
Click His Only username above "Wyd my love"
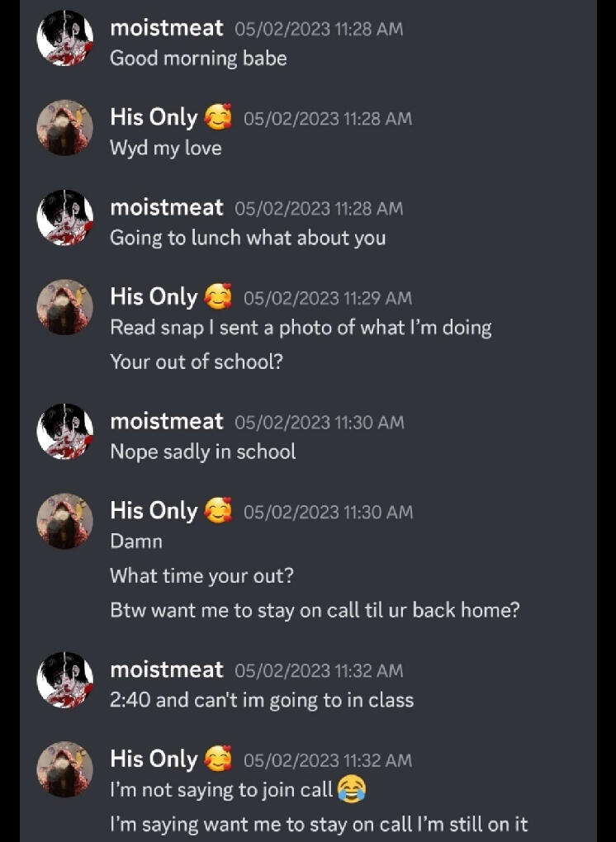[154, 118]
